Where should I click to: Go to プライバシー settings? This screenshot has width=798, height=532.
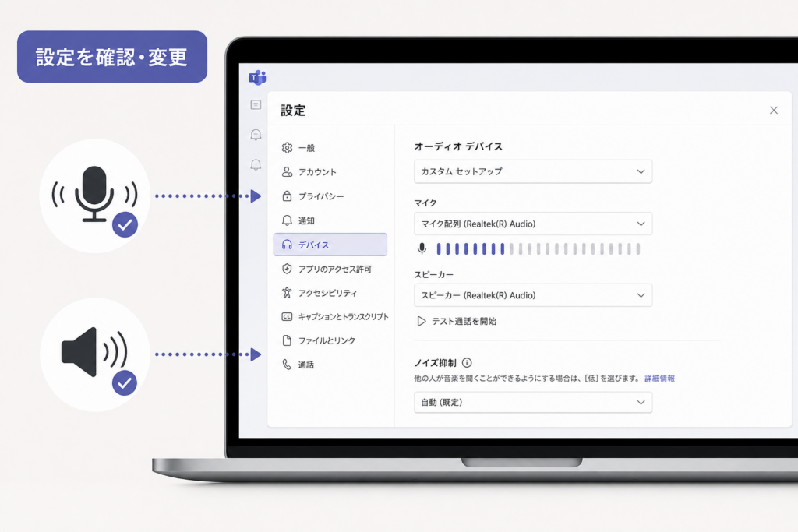click(x=330, y=196)
